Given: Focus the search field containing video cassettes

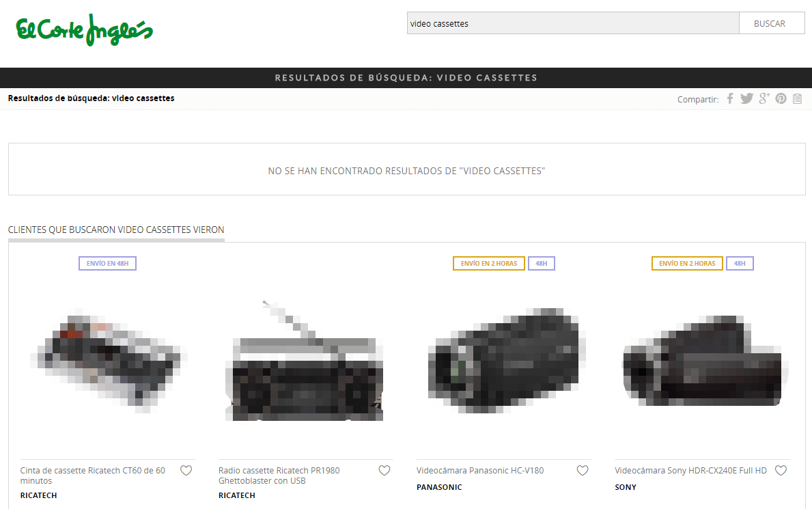Looking at the screenshot, I should pos(573,23).
